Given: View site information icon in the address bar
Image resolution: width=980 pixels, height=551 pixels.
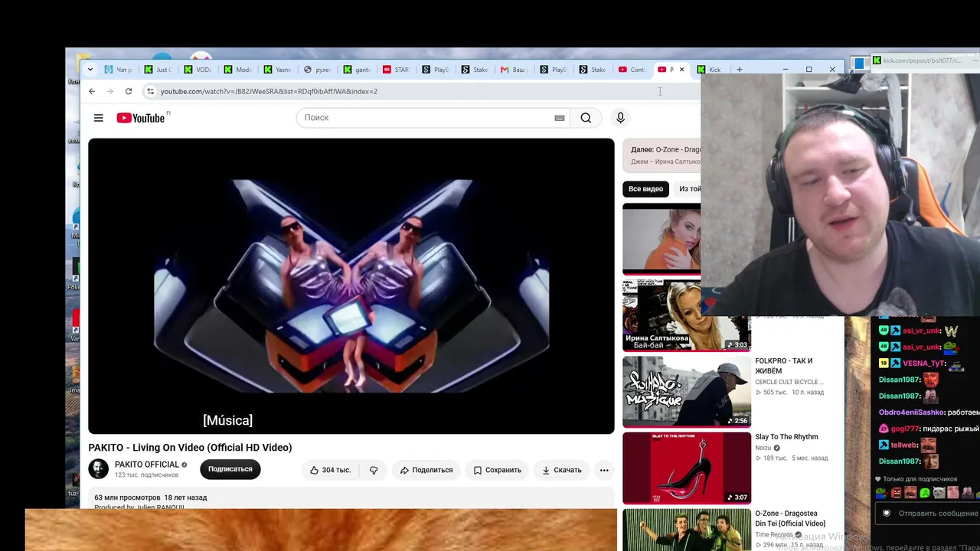Looking at the screenshot, I should [x=150, y=91].
